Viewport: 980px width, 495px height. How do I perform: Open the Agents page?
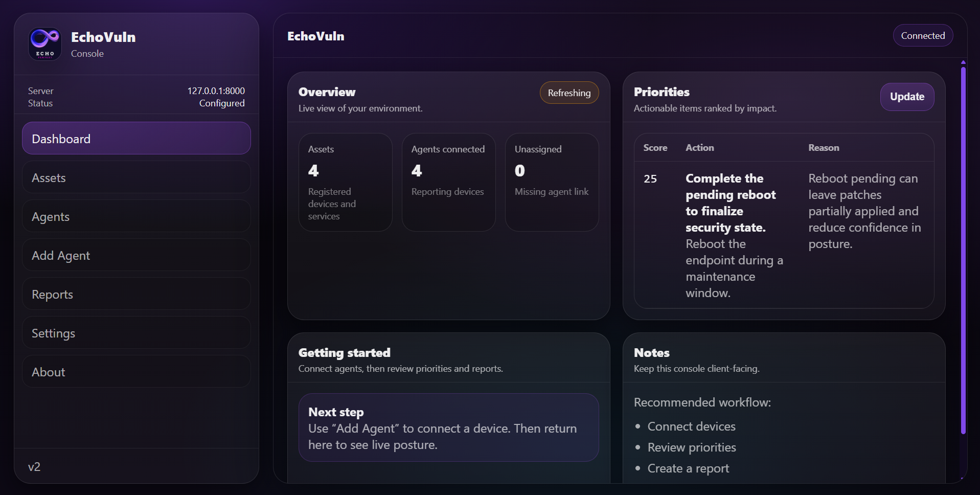tap(136, 216)
